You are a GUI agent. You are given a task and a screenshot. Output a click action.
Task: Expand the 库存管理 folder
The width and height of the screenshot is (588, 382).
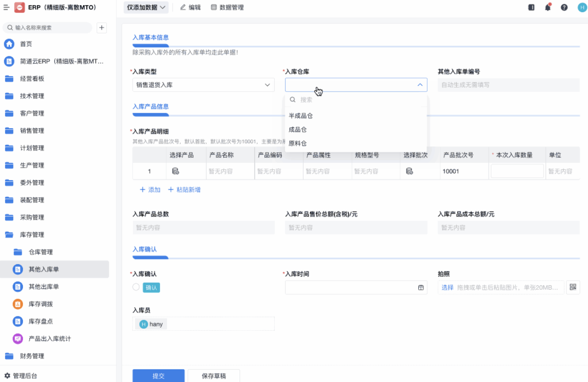32,235
